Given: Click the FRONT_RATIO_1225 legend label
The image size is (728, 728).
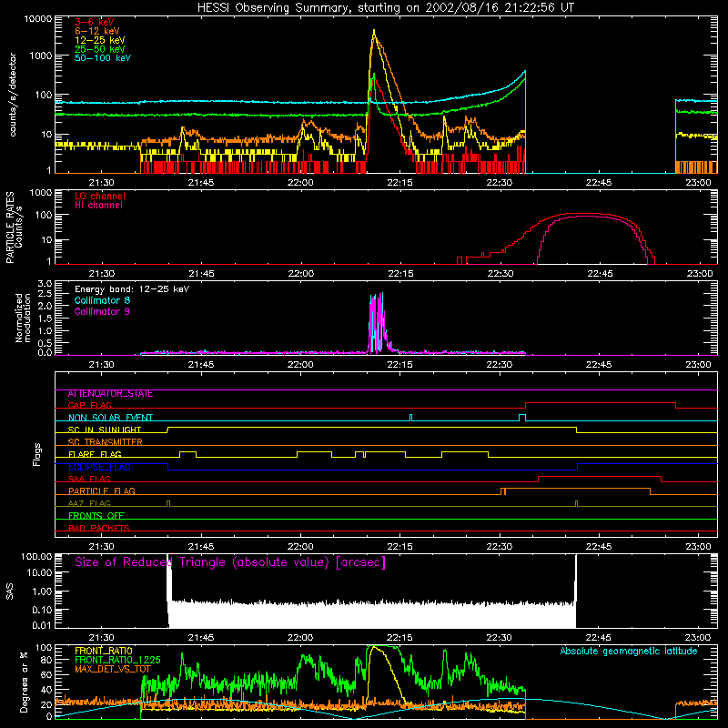Looking at the screenshot, I should 117,660.
